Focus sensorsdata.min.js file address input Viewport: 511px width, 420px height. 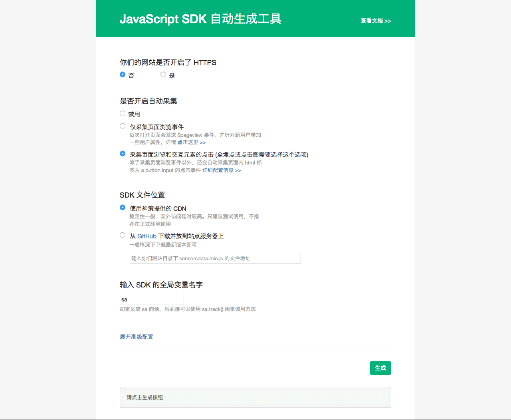pyautogui.click(x=215, y=258)
